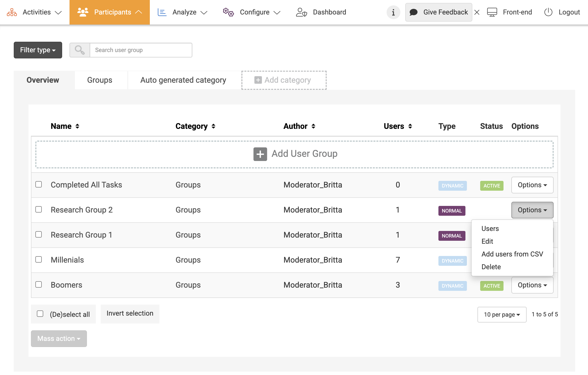
Task: Switch to Auto generated category tab
Action: coord(183,80)
